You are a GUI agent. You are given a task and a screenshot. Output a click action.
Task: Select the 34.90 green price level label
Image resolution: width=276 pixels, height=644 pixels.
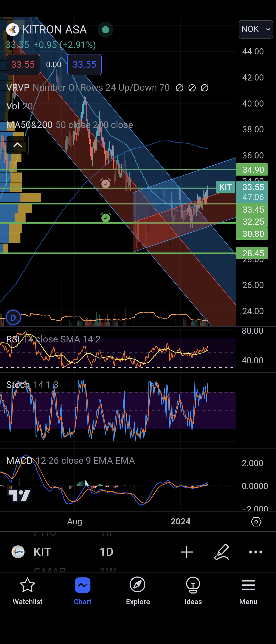coord(252,170)
